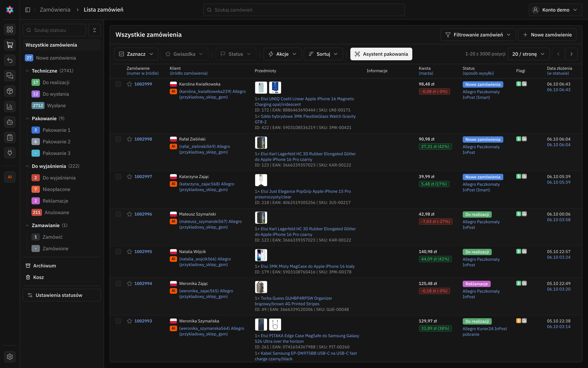Go to next page of orders
Screen dimensions: 588x368
click(572, 54)
